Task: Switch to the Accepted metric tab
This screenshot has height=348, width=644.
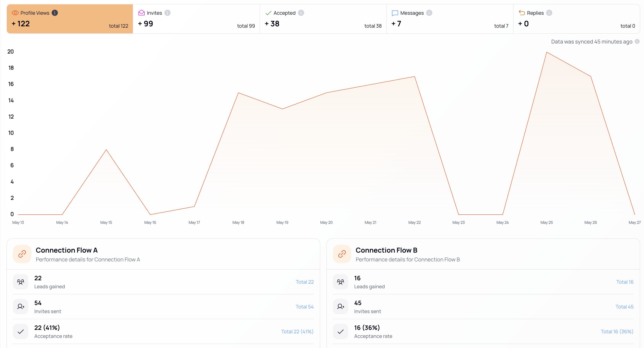Action: [x=323, y=19]
